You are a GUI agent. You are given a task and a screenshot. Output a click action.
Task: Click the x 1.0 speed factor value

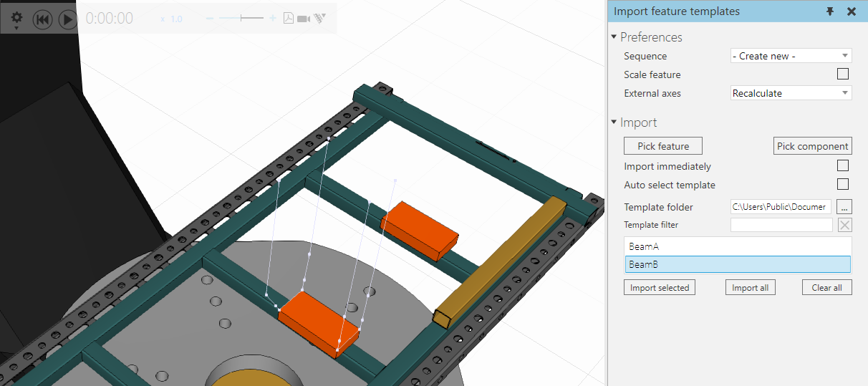pyautogui.click(x=172, y=19)
